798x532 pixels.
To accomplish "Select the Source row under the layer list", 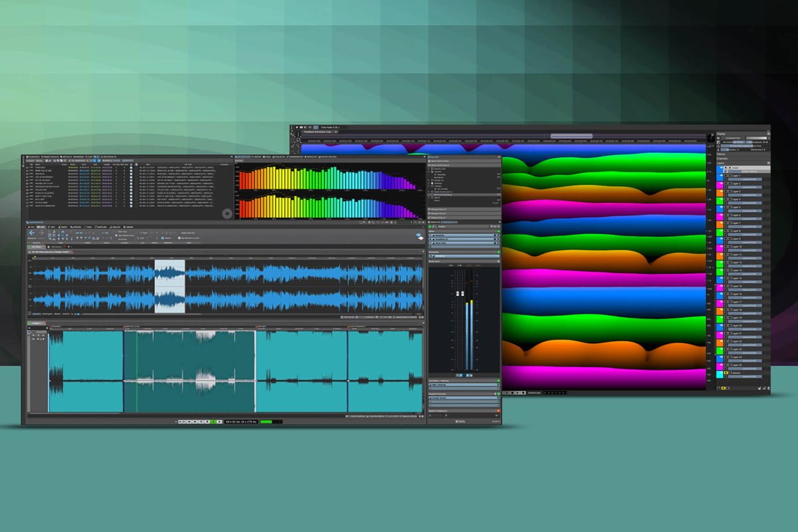I will [743, 373].
